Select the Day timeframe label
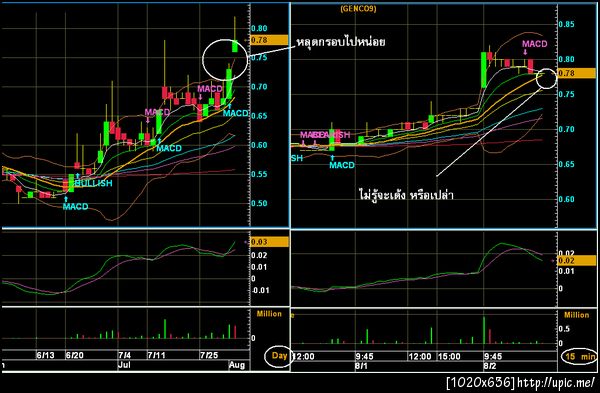The width and height of the screenshot is (600, 393). (279, 355)
